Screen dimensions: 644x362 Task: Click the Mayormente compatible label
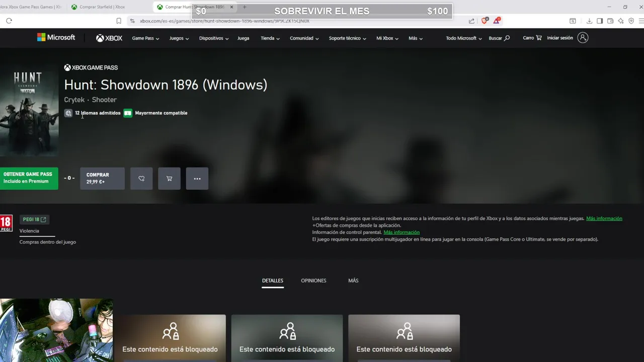coord(161,113)
